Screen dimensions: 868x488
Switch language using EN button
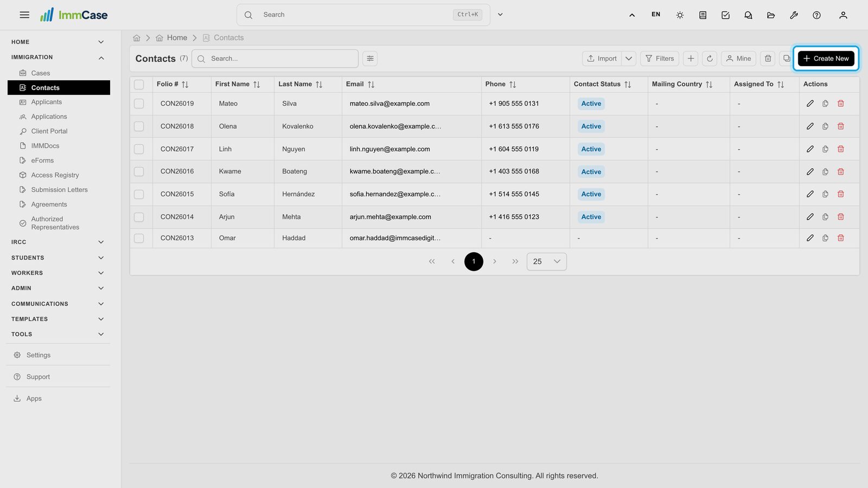pyautogui.click(x=656, y=15)
